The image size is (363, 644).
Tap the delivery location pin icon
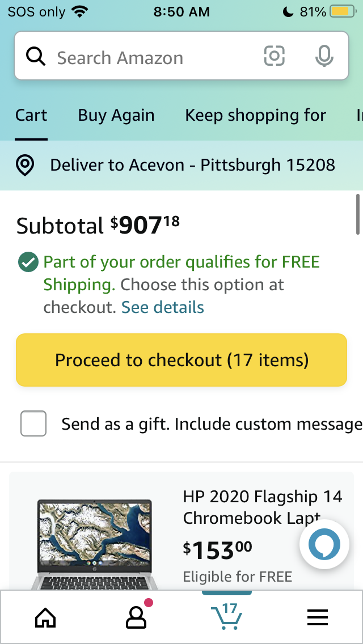[26, 165]
